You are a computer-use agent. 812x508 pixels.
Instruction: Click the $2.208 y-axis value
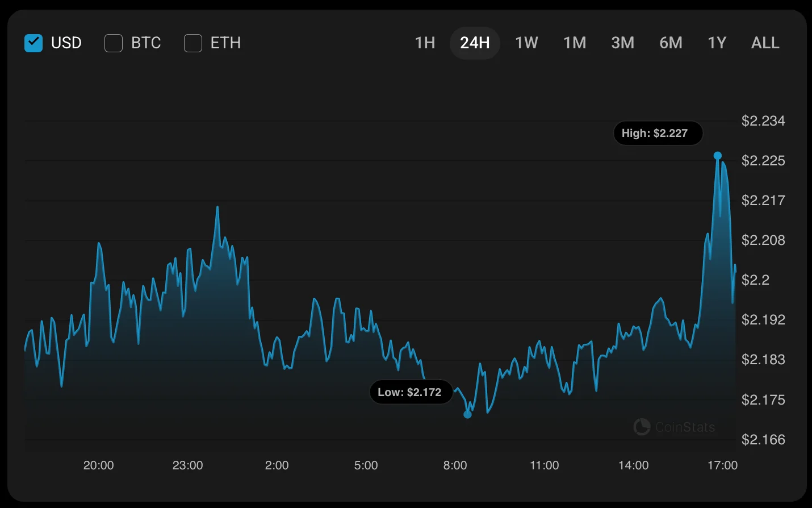763,240
